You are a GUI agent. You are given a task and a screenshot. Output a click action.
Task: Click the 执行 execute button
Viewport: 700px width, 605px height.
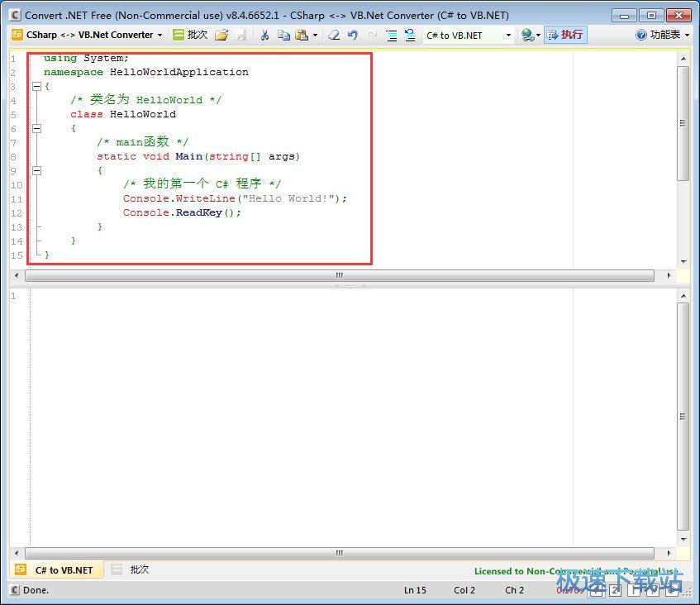[565, 35]
